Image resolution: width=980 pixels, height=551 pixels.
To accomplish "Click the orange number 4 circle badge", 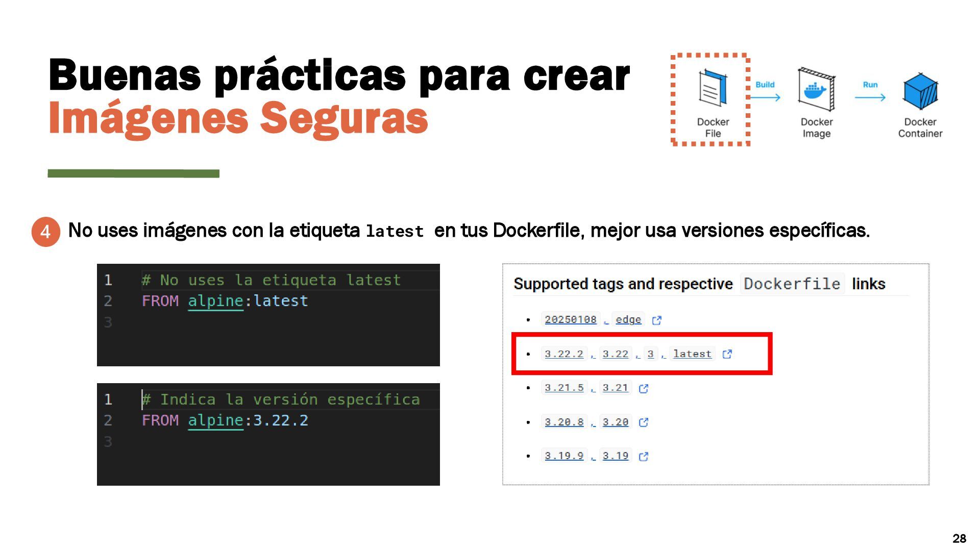I will point(46,232).
